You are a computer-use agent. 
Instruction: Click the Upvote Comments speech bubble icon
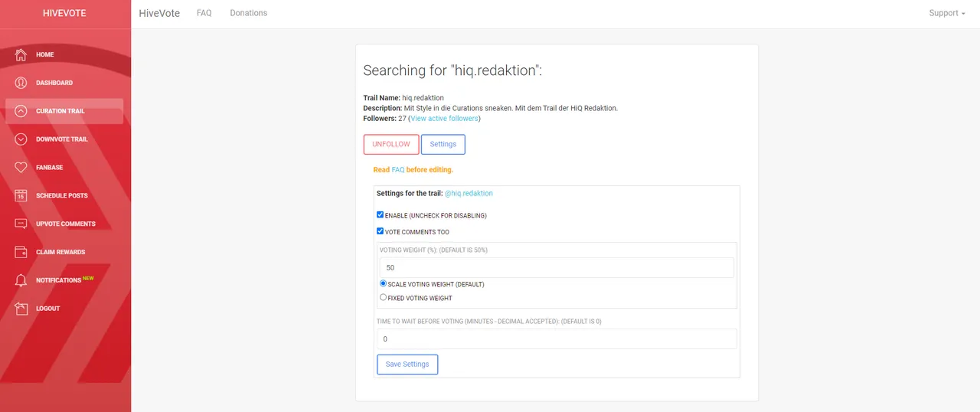pos(21,224)
